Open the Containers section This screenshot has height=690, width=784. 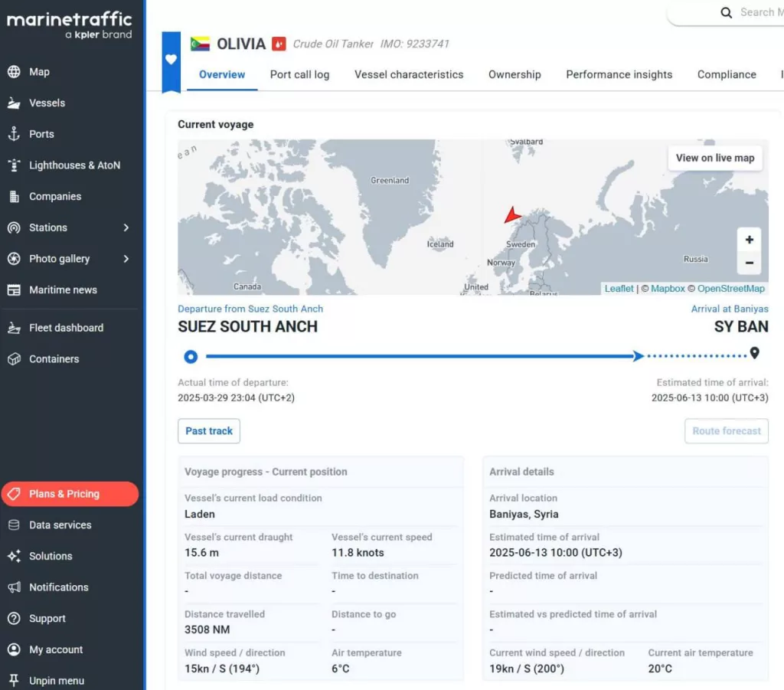(x=54, y=358)
